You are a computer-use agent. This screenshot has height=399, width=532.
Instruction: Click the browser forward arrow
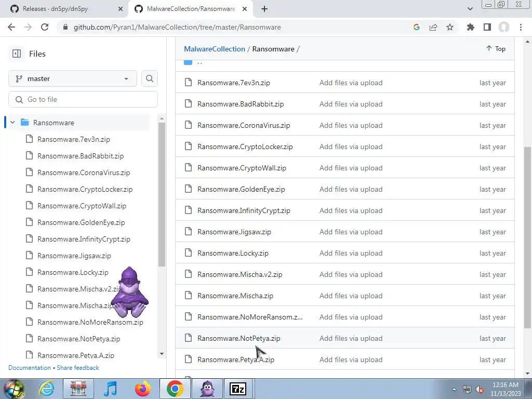click(x=28, y=27)
